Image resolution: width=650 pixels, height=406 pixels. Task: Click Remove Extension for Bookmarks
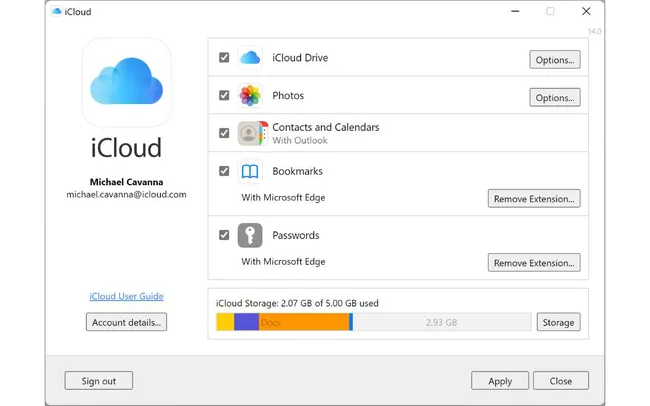click(534, 199)
